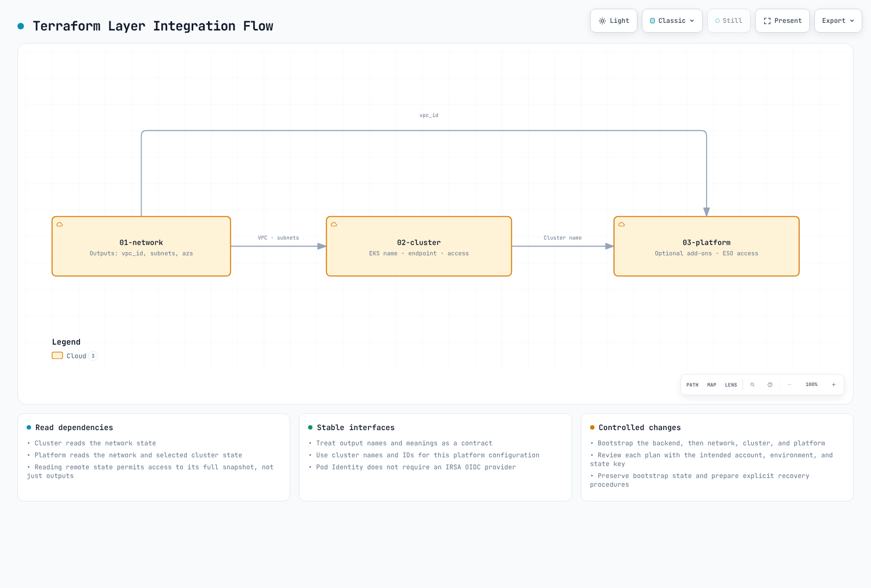Image resolution: width=871 pixels, height=588 pixels.
Task: Toggle the Cloud legend swatch
Action: (58, 356)
